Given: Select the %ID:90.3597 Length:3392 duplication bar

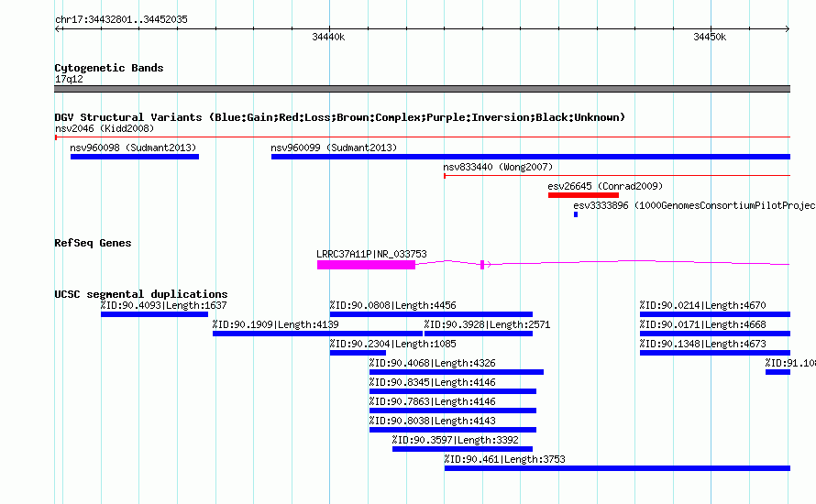Looking at the screenshot, I should [x=462, y=449].
